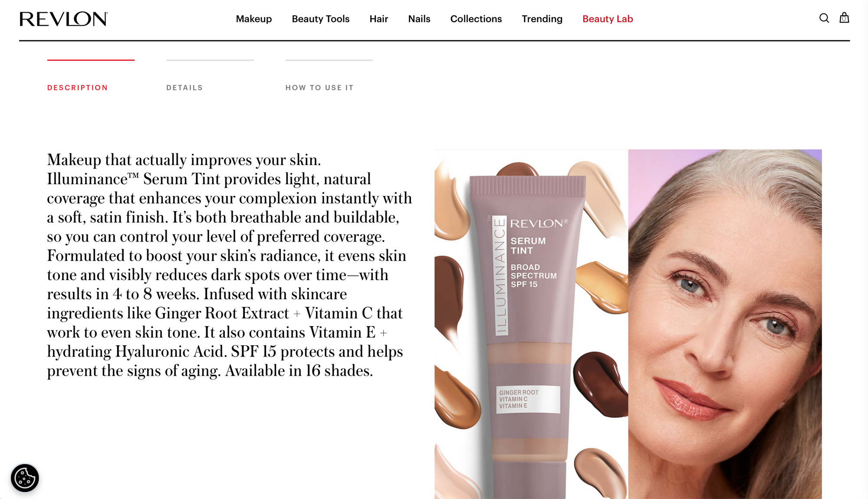Open cookie preferences icon
This screenshot has height=499, width=868.
[x=25, y=478]
